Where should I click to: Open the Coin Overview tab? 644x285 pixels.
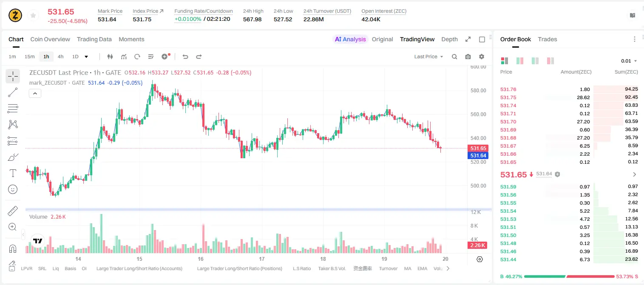[x=50, y=39]
